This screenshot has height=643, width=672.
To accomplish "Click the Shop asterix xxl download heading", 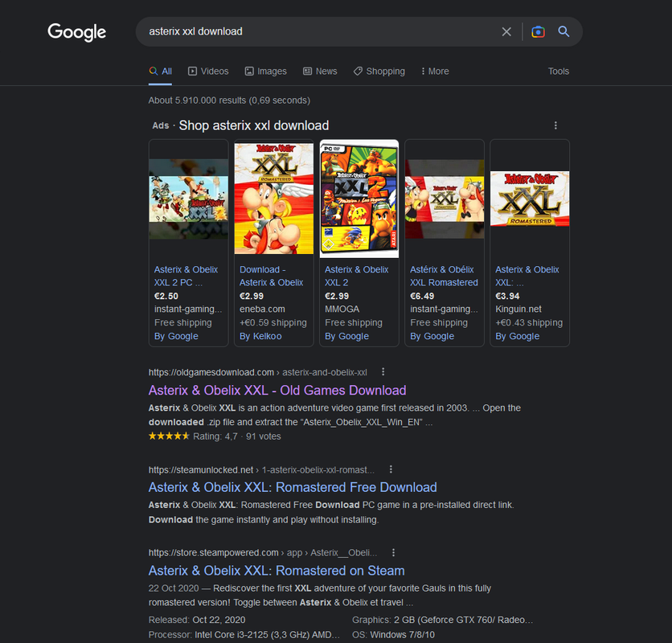I will [254, 125].
